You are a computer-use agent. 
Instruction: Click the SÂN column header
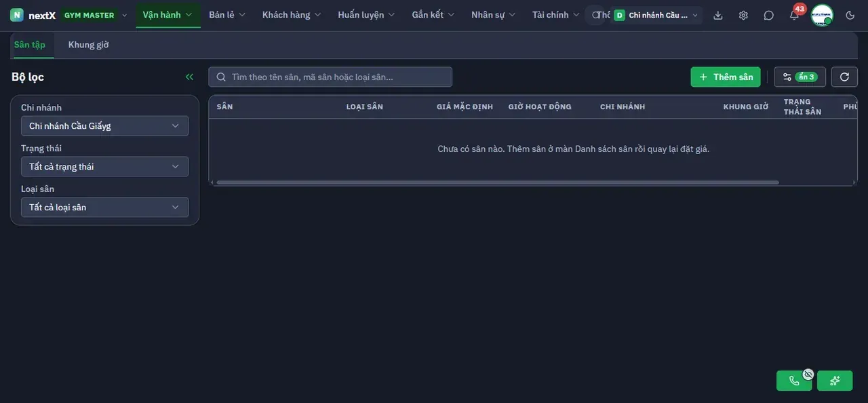click(225, 107)
